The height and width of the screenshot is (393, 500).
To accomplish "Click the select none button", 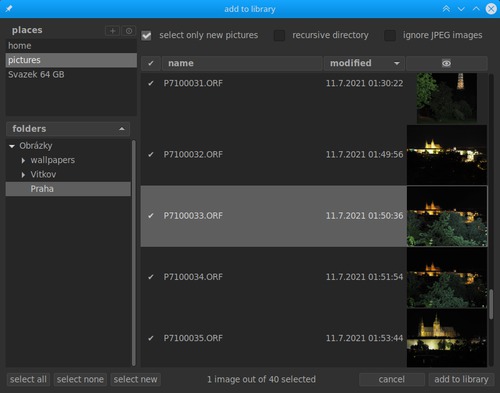I will tap(80, 379).
